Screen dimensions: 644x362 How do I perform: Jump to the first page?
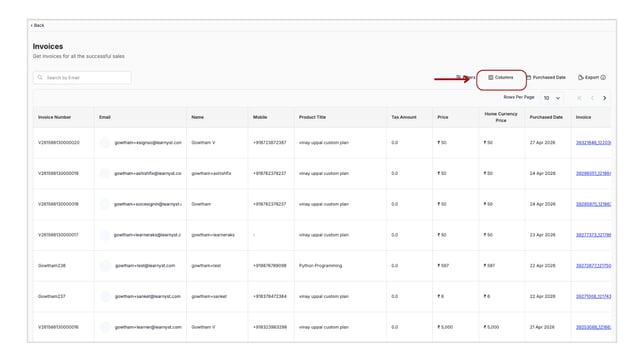point(579,98)
